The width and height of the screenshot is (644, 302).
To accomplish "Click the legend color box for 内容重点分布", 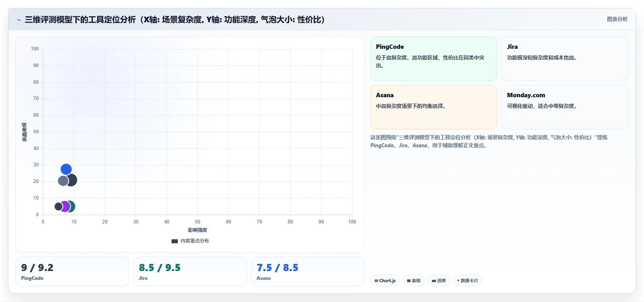I will click(174, 241).
